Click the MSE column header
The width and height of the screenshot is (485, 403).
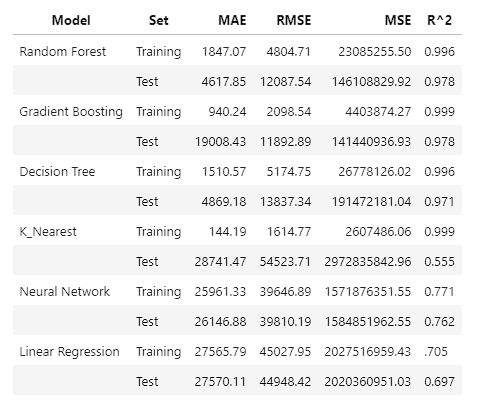click(x=398, y=20)
